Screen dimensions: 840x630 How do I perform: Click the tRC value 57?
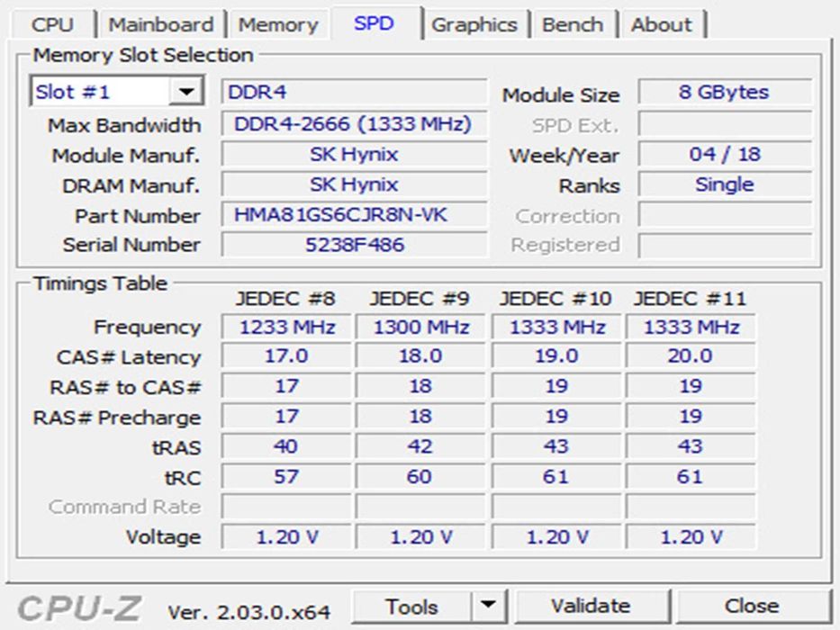click(x=286, y=476)
